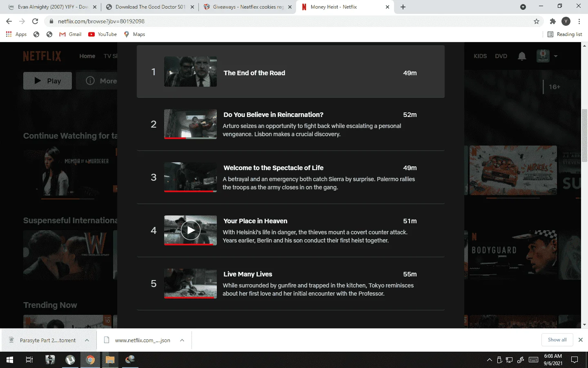Go forward in browser history

point(22,21)
